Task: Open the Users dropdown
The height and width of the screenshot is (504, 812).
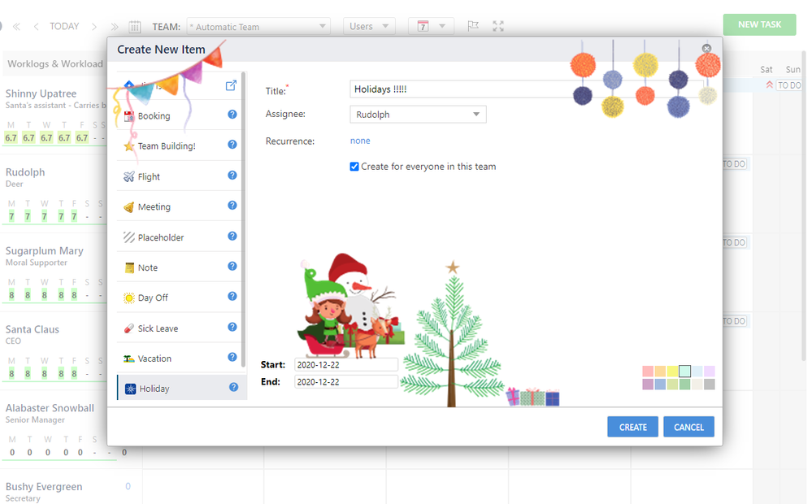Action: coord(369,26)
